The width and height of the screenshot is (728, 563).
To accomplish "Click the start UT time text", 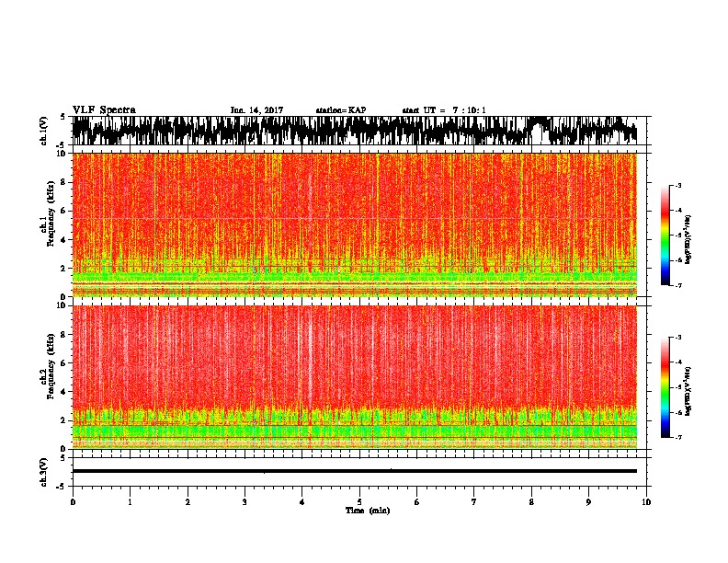I will [444, 110].
